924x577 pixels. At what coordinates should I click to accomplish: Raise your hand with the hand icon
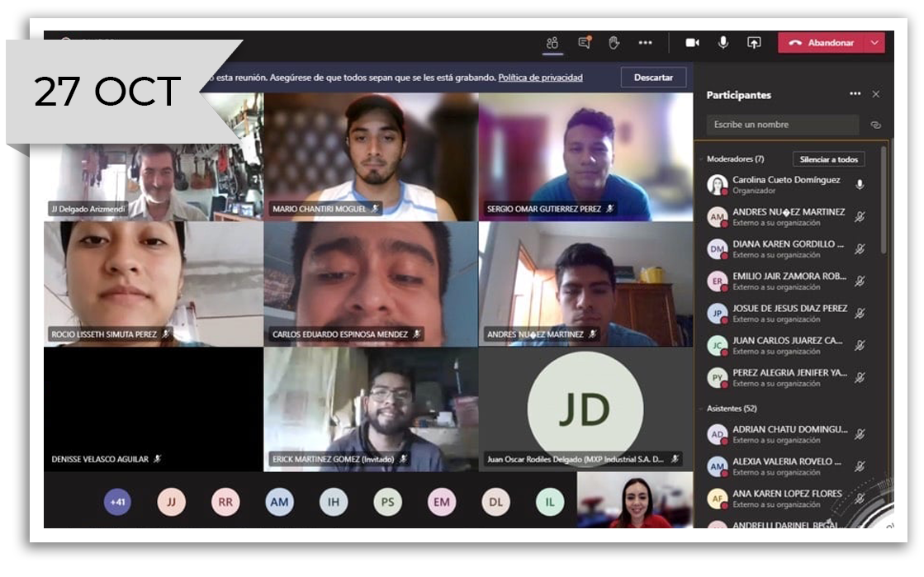614,42
